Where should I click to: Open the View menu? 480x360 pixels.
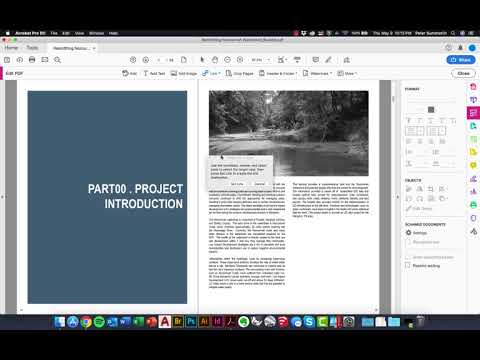pyautogui.click(x=79, y=33)
